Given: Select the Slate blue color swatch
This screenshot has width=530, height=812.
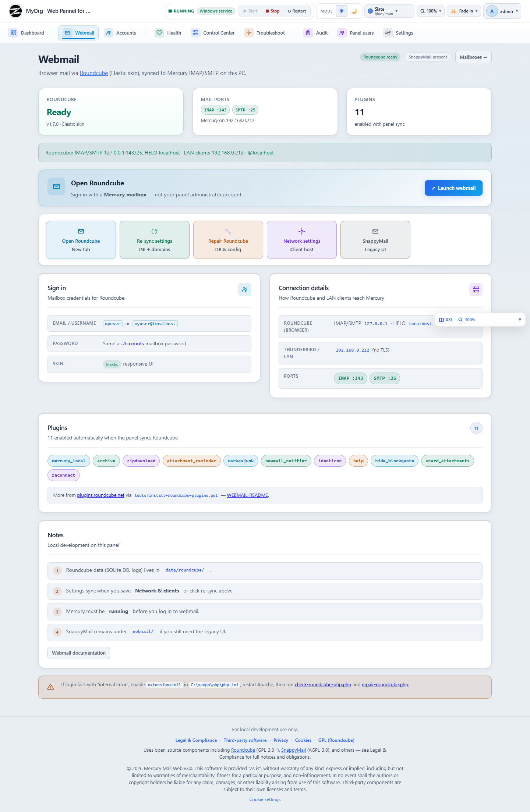Looking at the screenshot, I should [370, 11].
